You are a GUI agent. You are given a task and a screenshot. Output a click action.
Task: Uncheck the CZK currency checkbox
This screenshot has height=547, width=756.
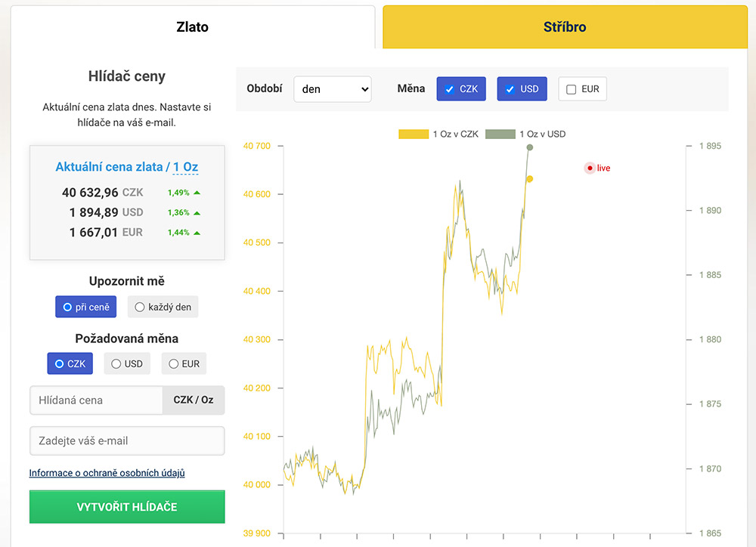449,89
